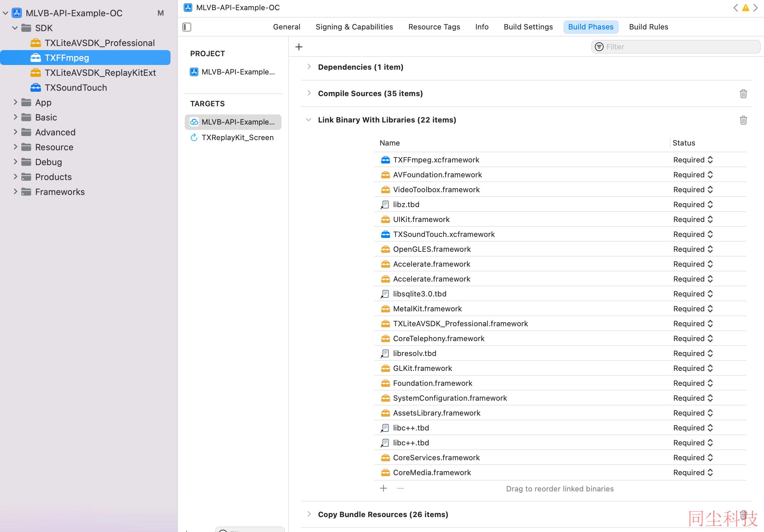Add a library with the plus button below list

pyautogui.click(x=383, y=488)
